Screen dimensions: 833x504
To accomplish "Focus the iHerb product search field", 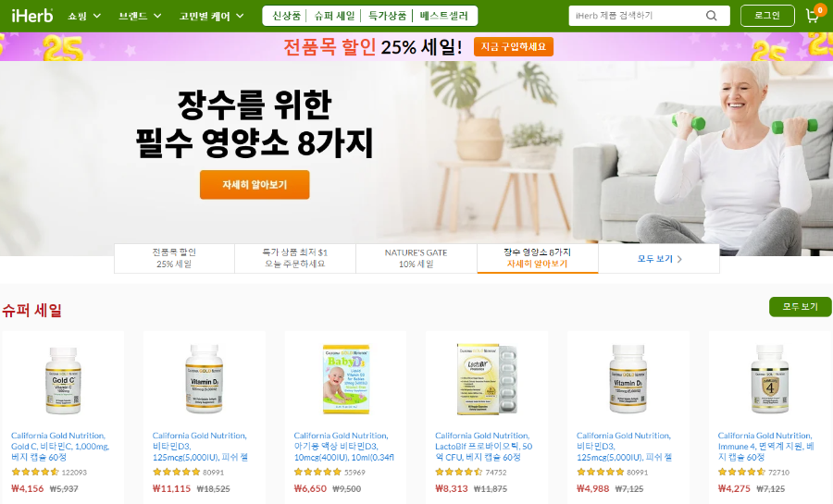I will click(x=638, y=16).
